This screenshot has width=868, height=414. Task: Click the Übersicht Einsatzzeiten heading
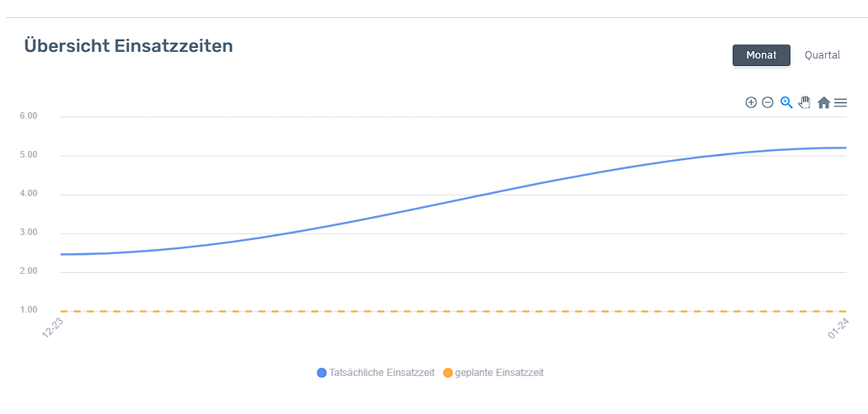129,46
